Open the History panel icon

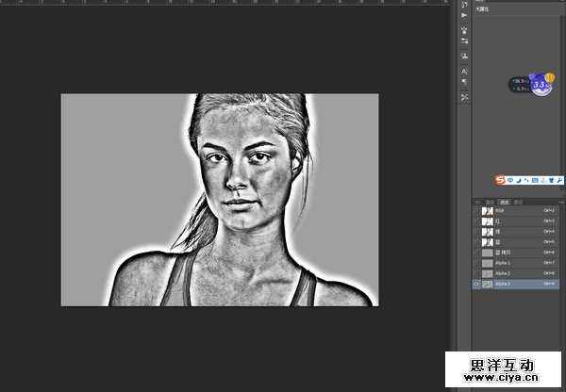click(465, 6)
